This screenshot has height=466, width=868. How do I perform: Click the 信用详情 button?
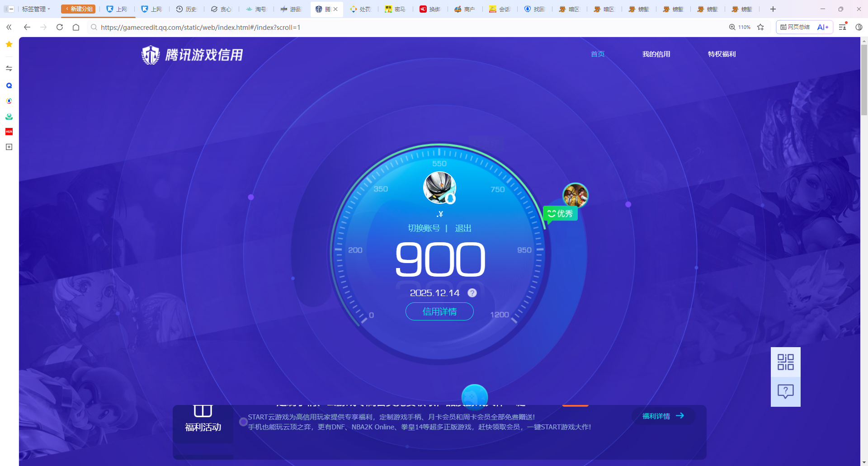[x=439, y=311]
